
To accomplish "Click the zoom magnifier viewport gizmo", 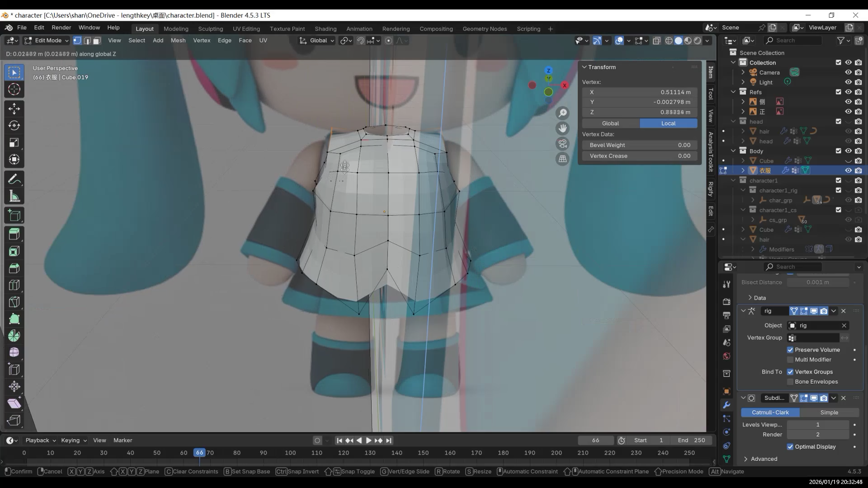I will click(x=562, y=113).
